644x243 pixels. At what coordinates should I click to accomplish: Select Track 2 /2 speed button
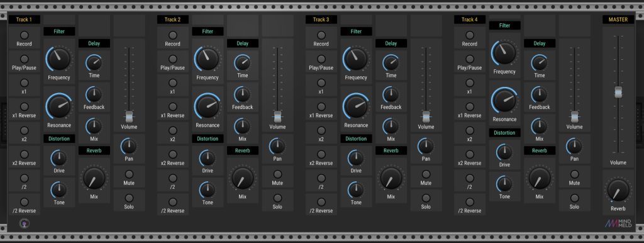coord(173,178)
